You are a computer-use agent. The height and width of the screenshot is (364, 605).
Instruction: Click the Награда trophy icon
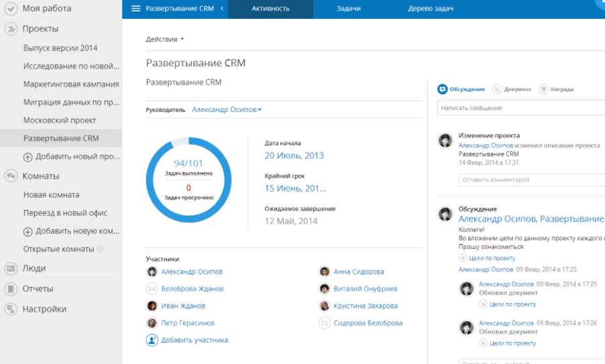[543, 89]
